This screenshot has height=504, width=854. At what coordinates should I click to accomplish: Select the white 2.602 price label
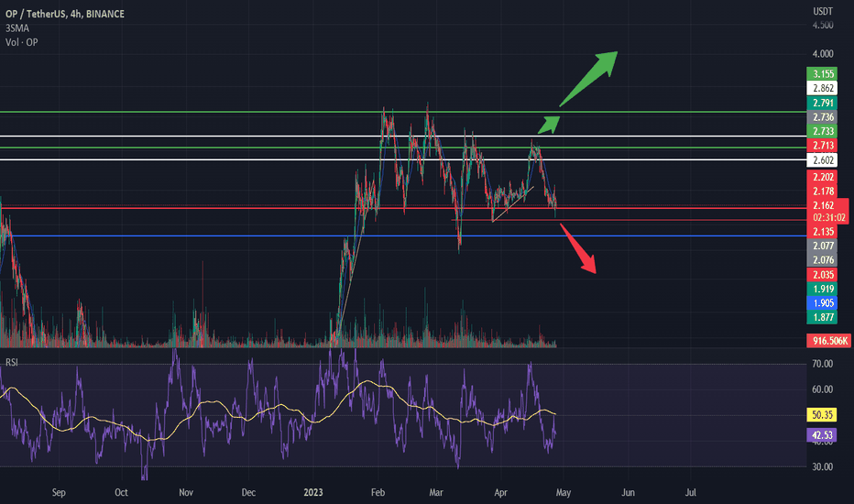click(823, 160)
